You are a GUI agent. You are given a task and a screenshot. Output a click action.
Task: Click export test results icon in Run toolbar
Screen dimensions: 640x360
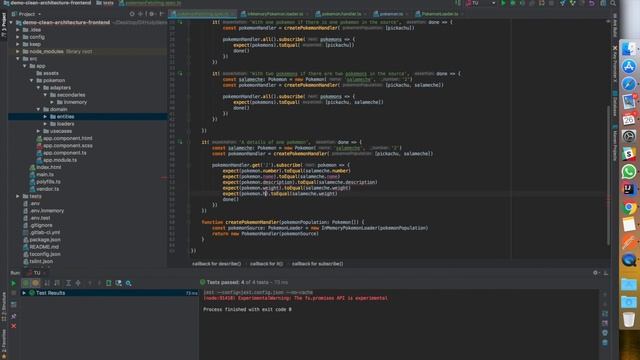(109, 283)
